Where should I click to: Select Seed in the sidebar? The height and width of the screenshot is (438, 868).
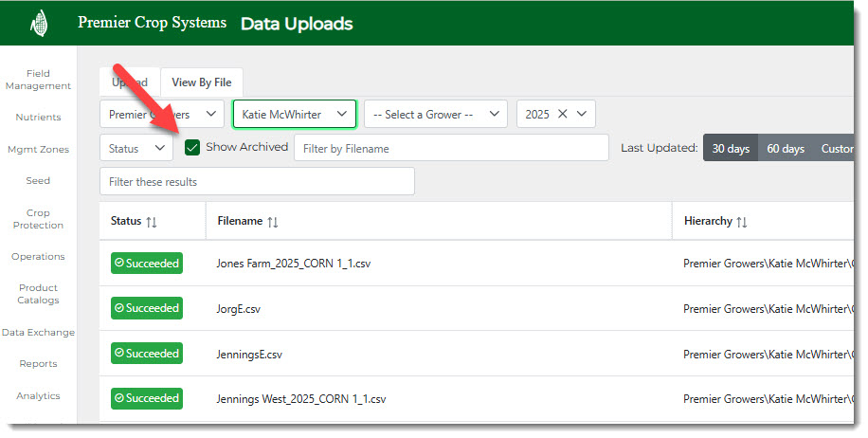tap(38, 181)
